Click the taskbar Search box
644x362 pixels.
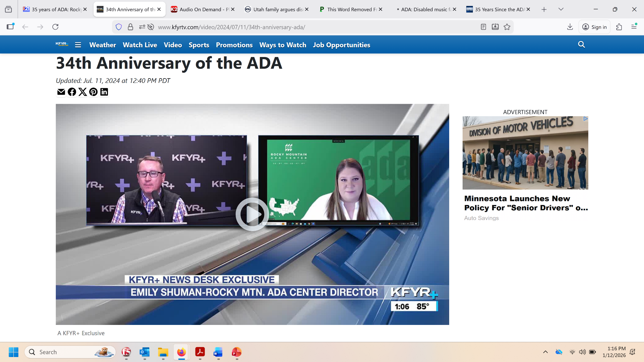pos(70,352)
